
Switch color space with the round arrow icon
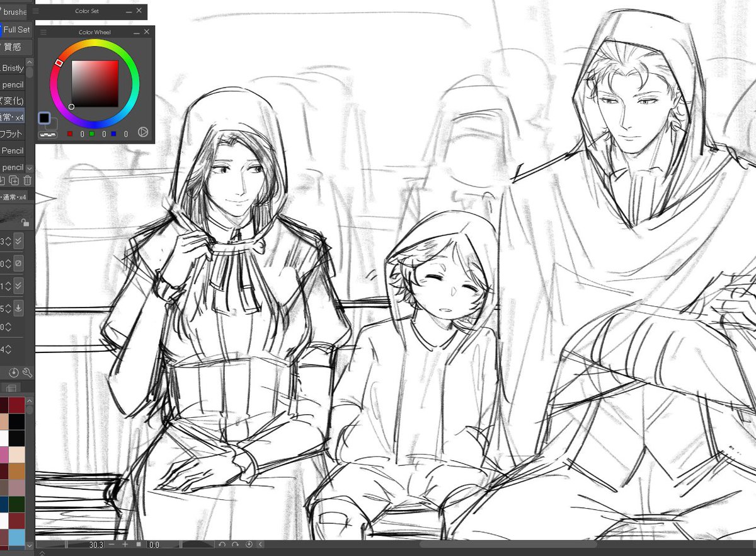click(x=143, y=132)
